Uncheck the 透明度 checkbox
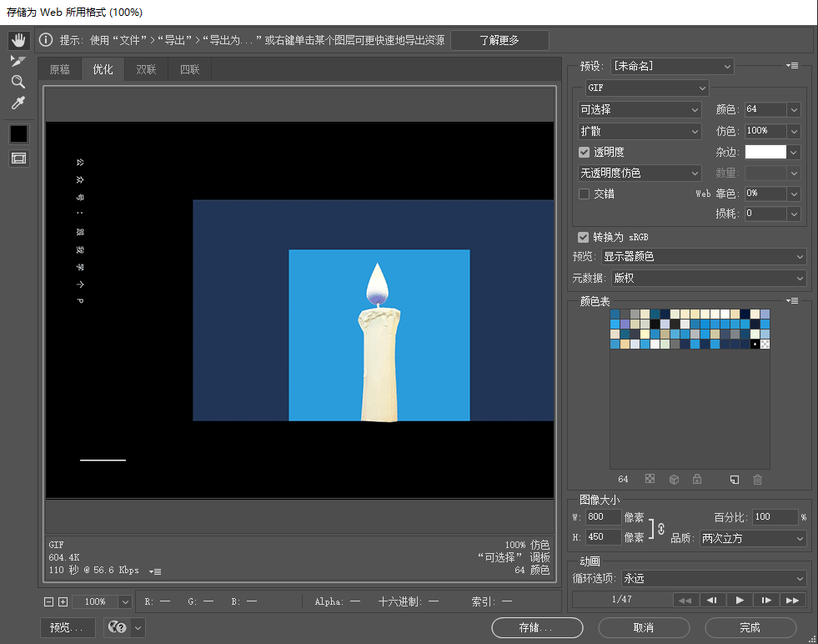The width and height of the screenshot is (818, 644). tap(585, 152)
